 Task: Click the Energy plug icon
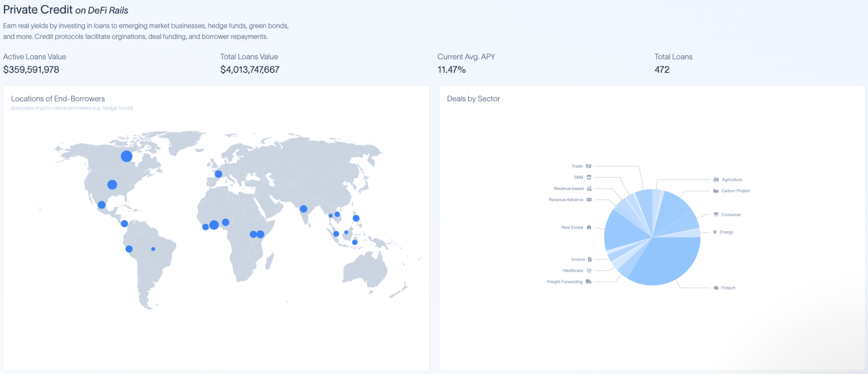point(715,232)
